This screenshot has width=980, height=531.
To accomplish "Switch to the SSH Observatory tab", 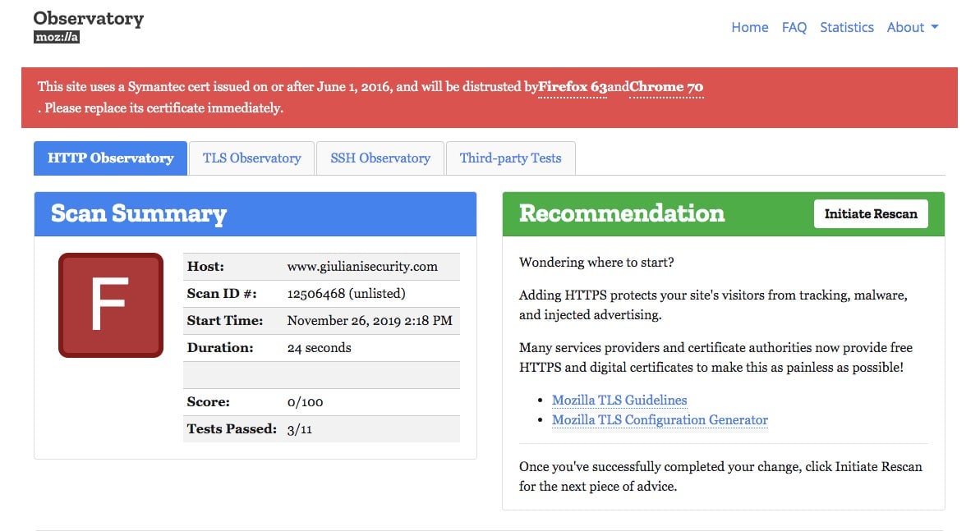I will (x=380, y=158).
